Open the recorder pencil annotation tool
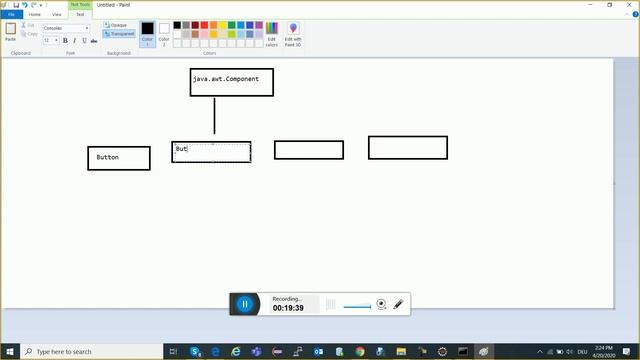640x360 pixels. [398, 304]
